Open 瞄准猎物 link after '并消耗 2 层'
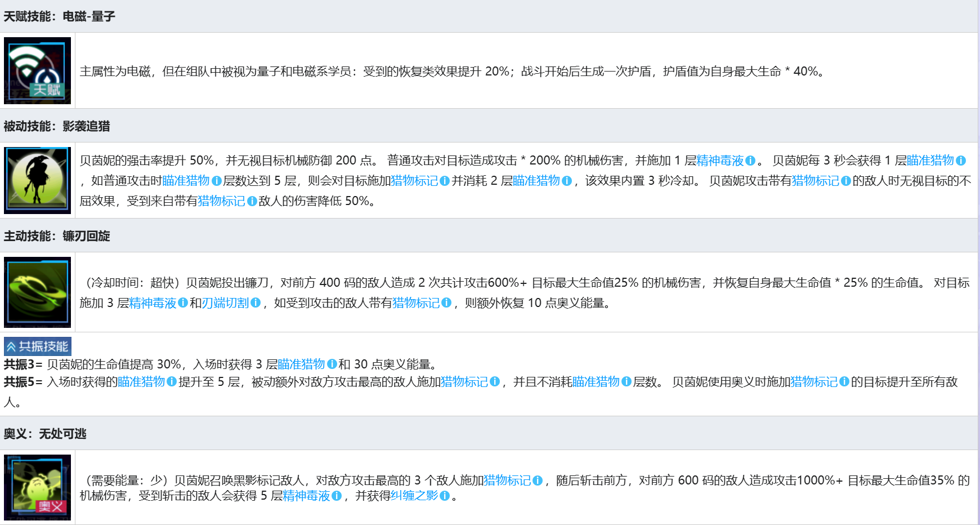Viewport: 980px width, 525px height. click(x=536, y=181)
